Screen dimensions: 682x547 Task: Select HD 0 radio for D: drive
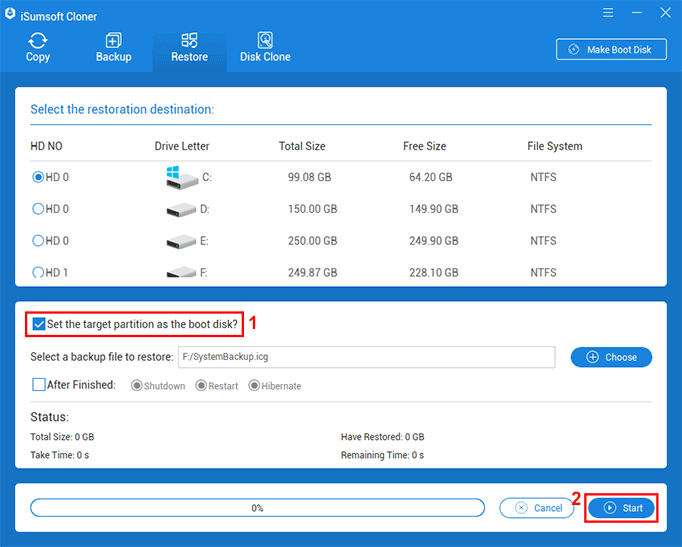coord(38,209)
